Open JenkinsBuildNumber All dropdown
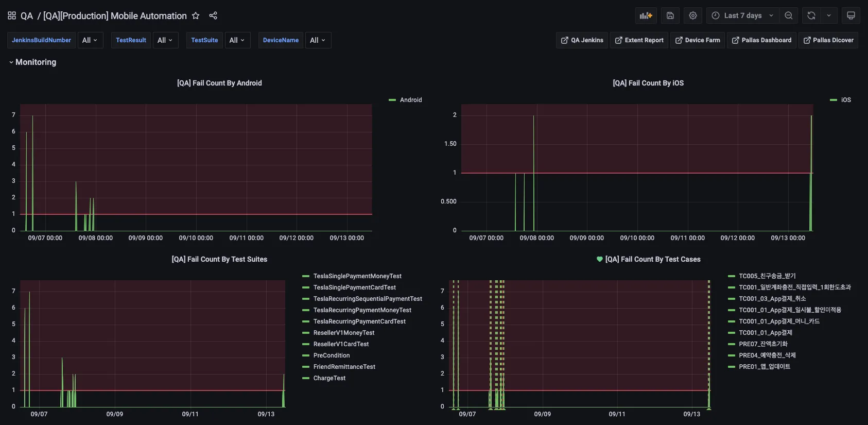The height and width of the screenshot is (425, 868). coord(90,40)
